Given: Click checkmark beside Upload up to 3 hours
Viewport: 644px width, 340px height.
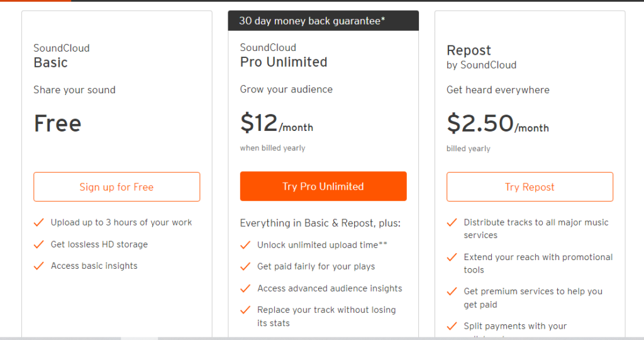Looking at the screenshot, I should click(38, 222).
